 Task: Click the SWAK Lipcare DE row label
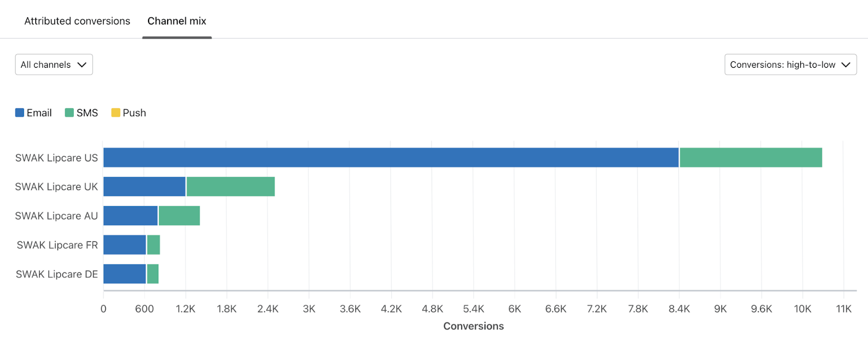tap(56, 274)
